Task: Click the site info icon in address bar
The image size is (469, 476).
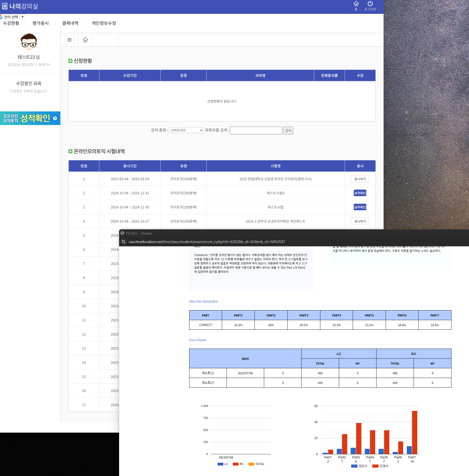Action: (124, 242)
